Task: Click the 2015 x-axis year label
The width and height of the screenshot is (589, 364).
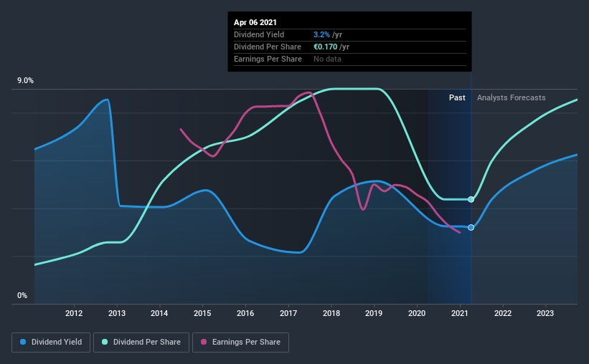Action: click(x=202, y=313)
